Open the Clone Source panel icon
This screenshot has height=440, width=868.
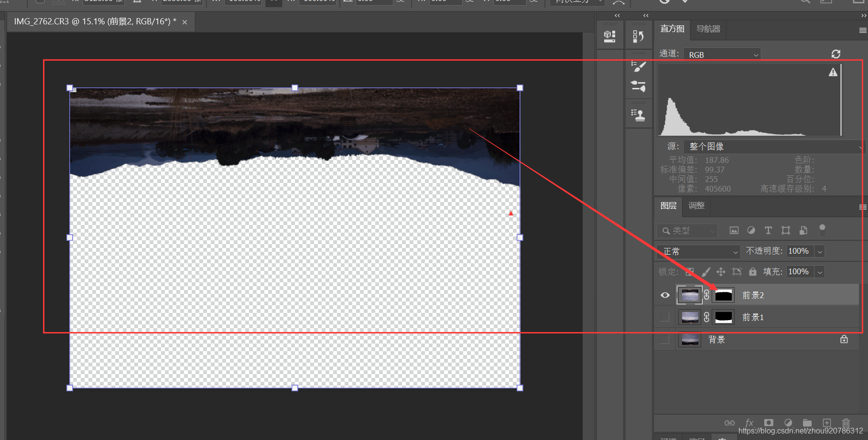638,115
